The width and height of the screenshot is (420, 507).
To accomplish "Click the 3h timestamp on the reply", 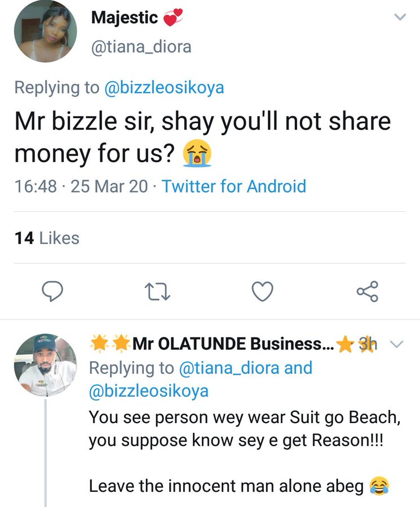I will 368,344.
